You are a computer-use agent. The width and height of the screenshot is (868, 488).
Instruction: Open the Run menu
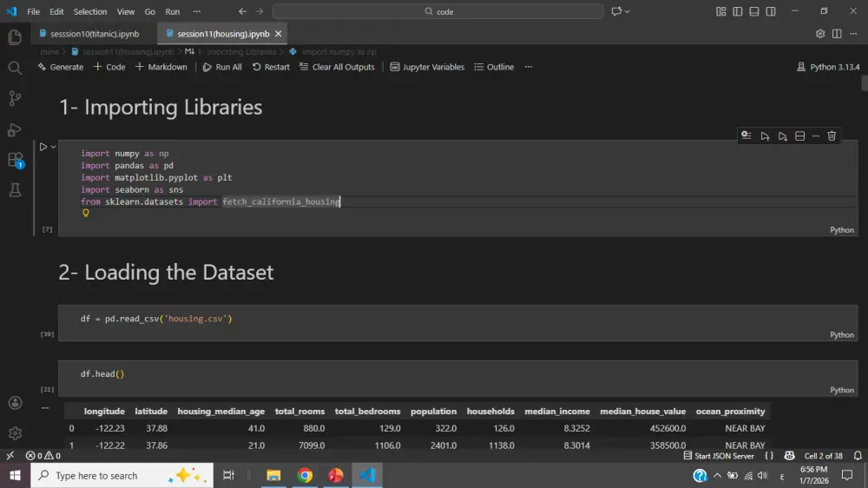pos(172,11)
